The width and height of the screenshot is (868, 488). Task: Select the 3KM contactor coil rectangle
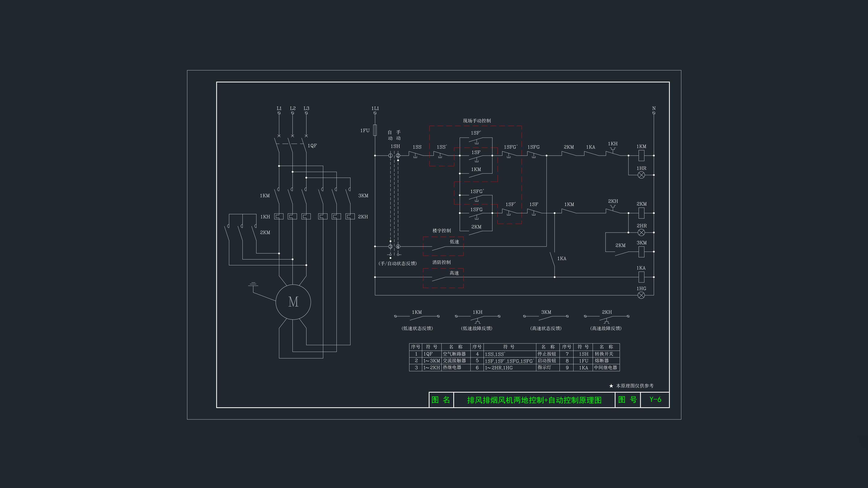(642, 252)
